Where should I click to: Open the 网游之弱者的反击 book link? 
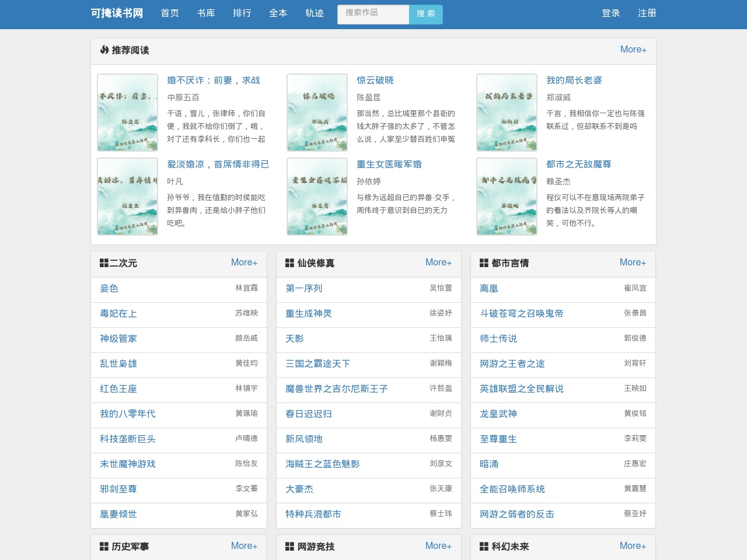coord(517,514)
